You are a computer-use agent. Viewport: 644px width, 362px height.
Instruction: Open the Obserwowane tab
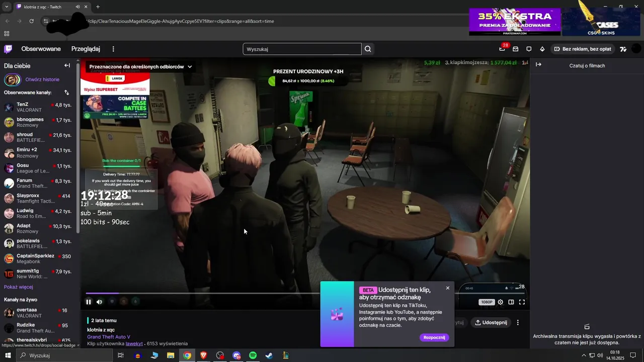coord(41,49)
